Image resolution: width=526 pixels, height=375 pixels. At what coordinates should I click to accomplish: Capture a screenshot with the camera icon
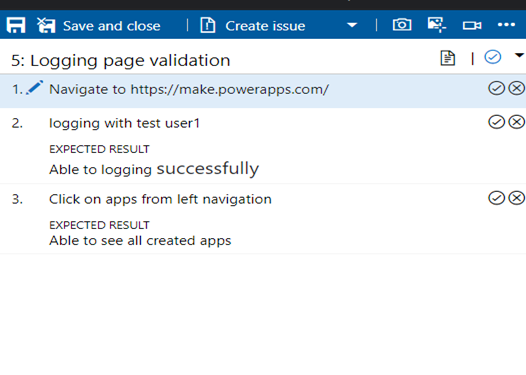coord(402,25)
